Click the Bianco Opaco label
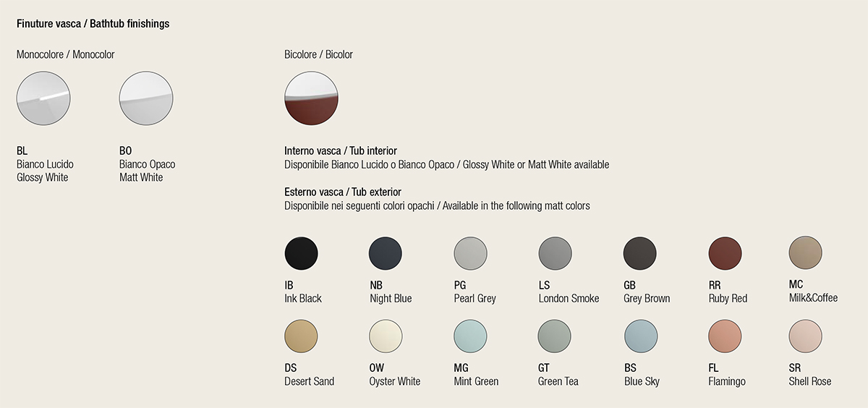This screenshot has width=868, height=408. click(x=147, y=164)
